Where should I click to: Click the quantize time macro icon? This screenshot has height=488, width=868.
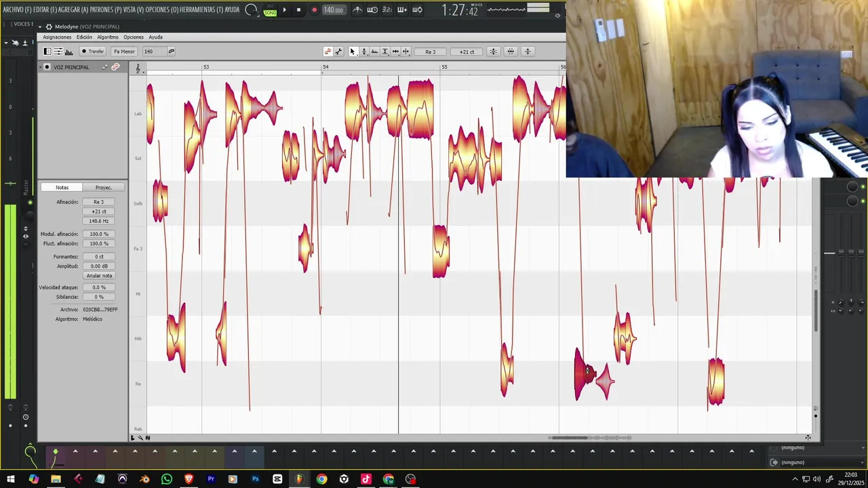(511, 52)
